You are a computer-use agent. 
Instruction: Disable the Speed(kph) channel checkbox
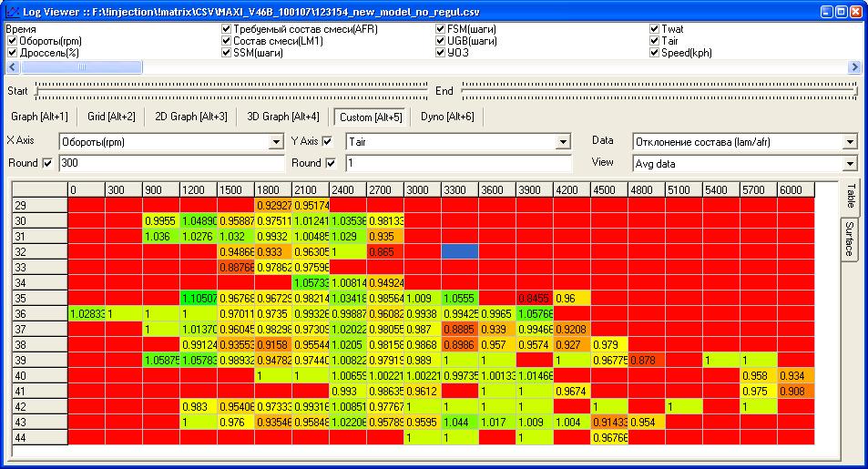pyautogui.click(x=655, y=53)
